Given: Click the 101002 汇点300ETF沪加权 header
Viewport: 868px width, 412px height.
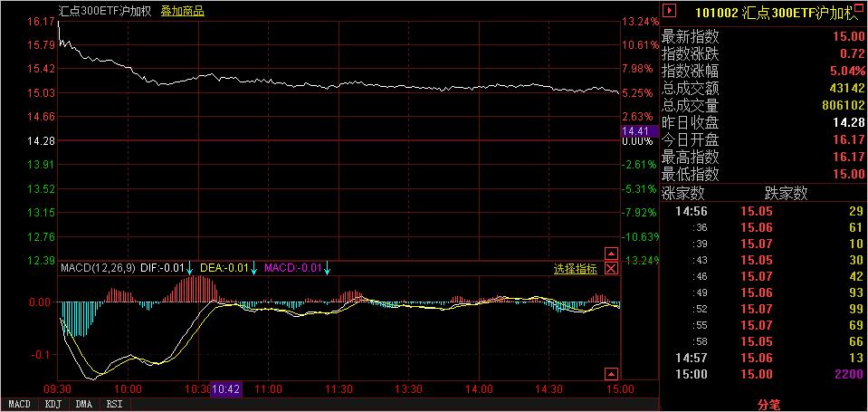Looking at the screenshot, I should tap(775, 13).
